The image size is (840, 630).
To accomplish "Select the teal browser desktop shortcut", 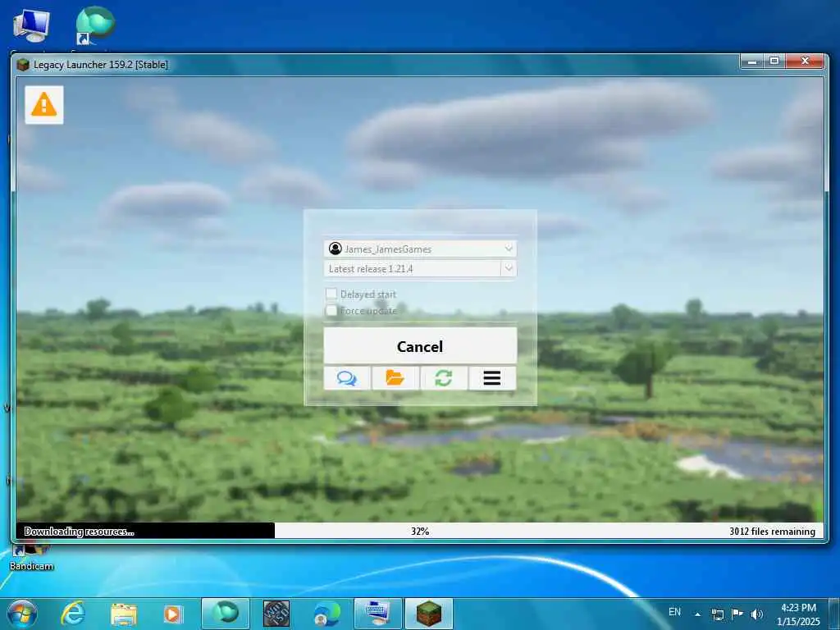I will pyautogui.click(x=95, y=27).
